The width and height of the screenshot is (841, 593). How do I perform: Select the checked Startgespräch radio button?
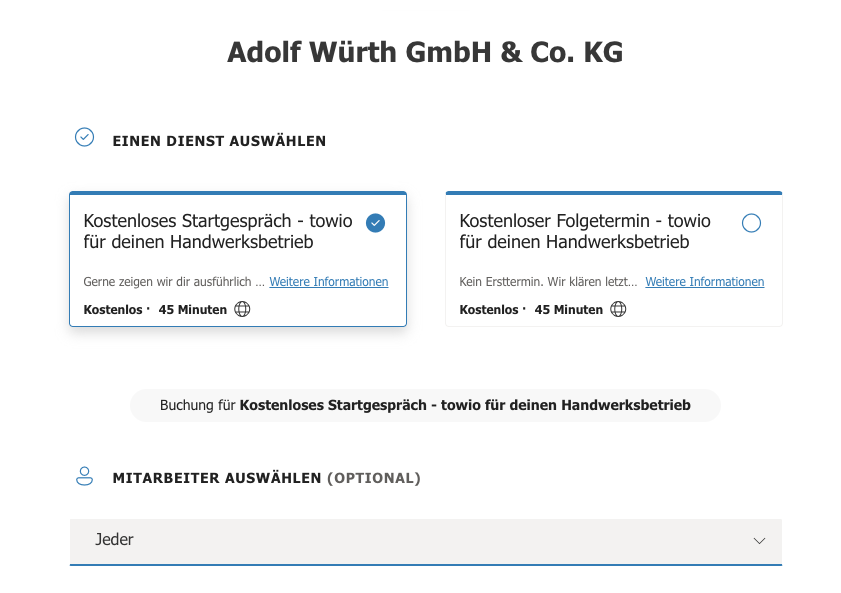coord(376,223)
